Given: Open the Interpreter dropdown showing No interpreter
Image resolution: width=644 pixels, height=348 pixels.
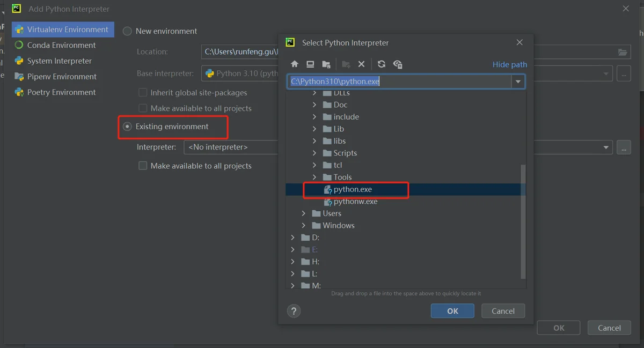Looking at the screenshot, I should [606, 147].
